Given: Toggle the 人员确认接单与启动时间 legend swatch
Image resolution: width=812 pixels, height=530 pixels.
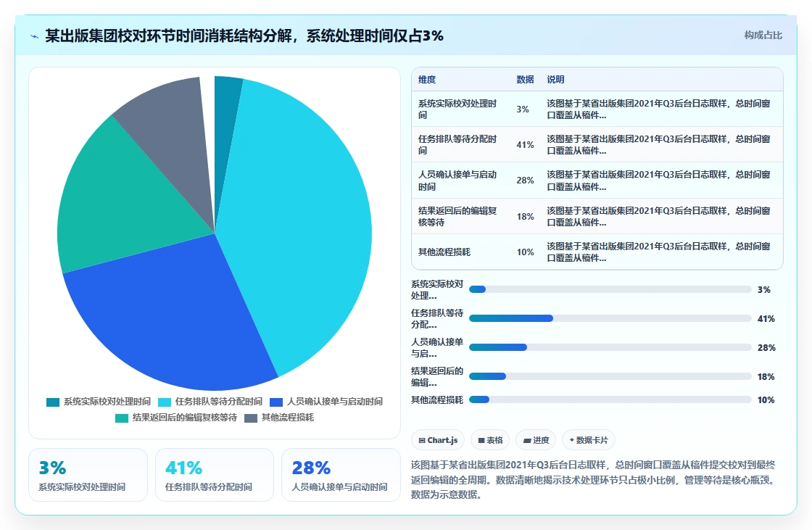Looking at the screenshot, I should point(276,402).
